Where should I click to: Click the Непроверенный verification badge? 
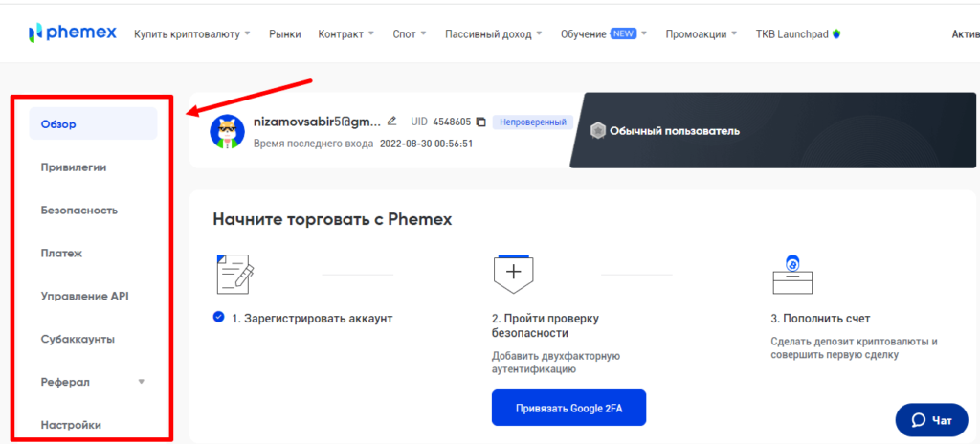(x=533, y=122)
